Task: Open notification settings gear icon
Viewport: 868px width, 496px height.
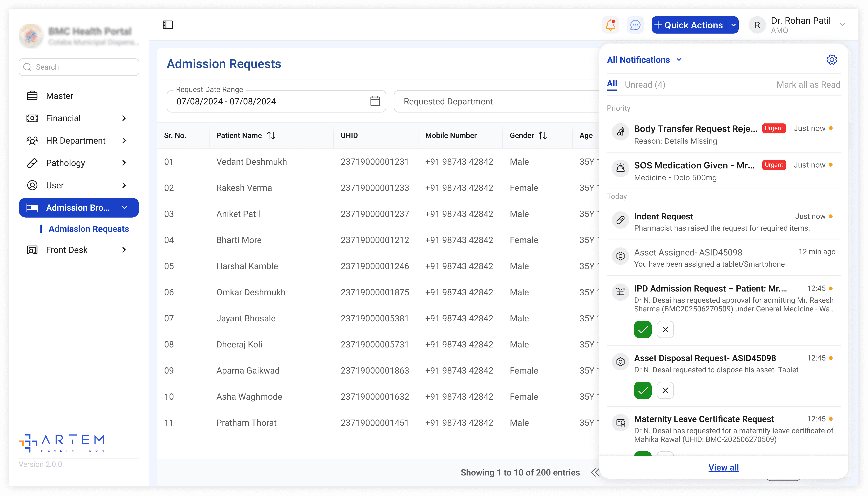Action: pyautogui.click(x=832, y=60)
